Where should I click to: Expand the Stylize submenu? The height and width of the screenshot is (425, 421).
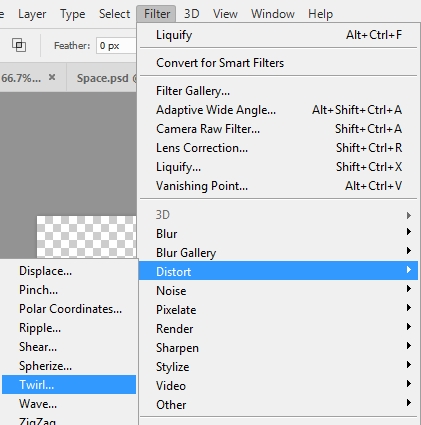(278, 367)
